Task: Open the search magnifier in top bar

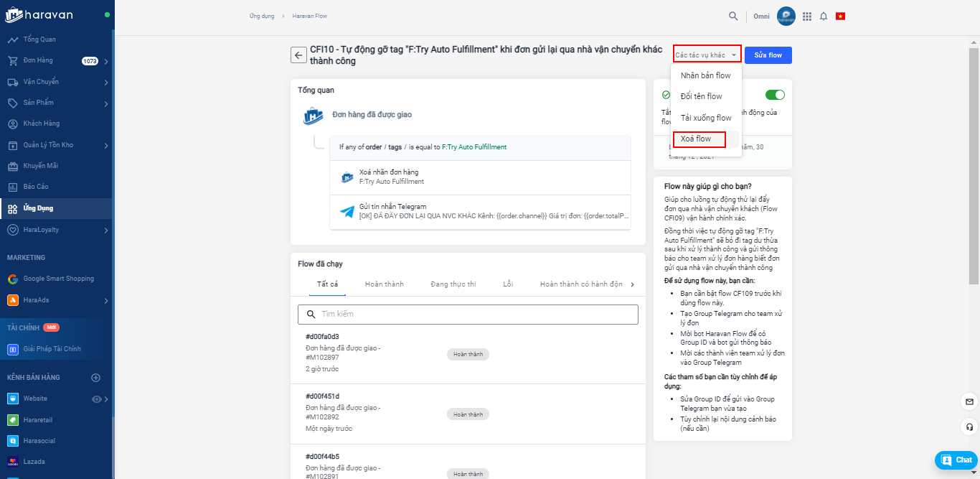Action: coord(732,16)
